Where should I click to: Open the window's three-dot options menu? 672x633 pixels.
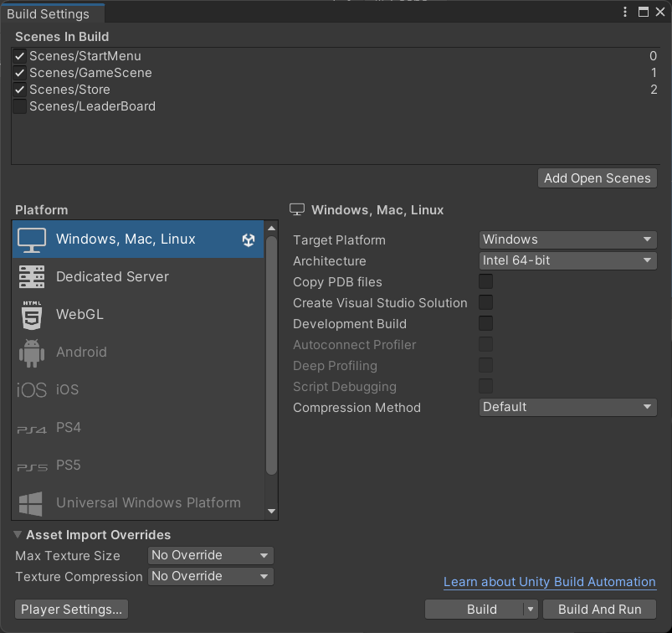click(625, 12)
